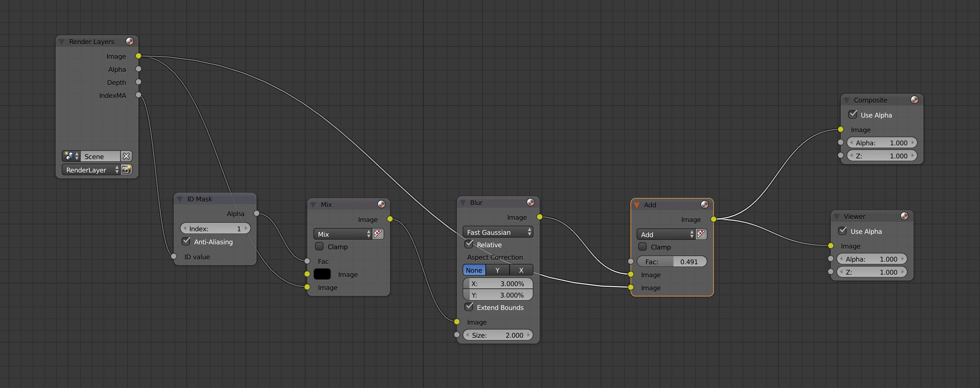The image size is (980, 388).
Task: Toggle preview sphere icon on Blur node
Action: click(530, 202)
